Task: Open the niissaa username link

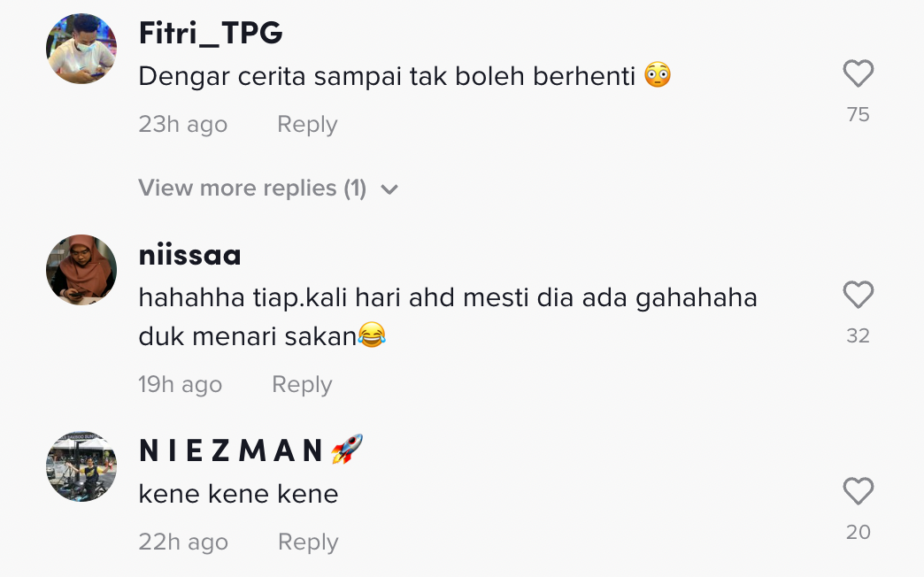Action: (189, 256)
